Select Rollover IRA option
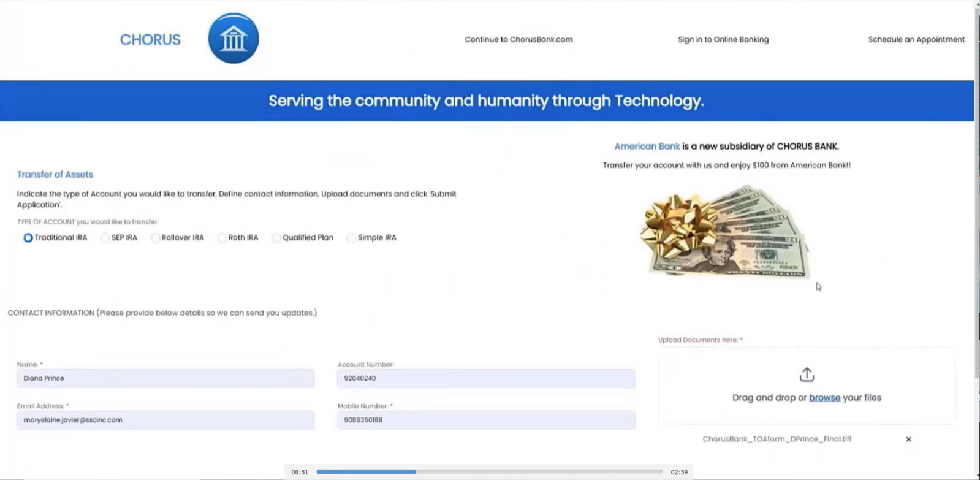 tap(156, 238)
